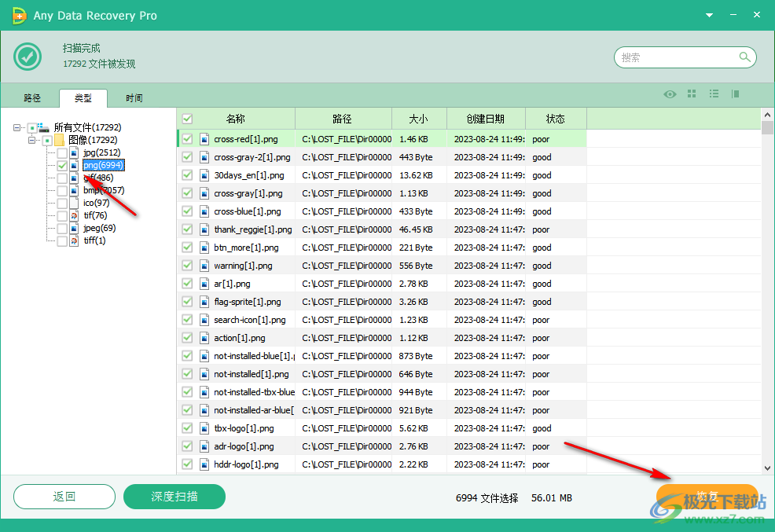Switch to the 时间 tab
The image size is (775, 532).
(134, 98)
